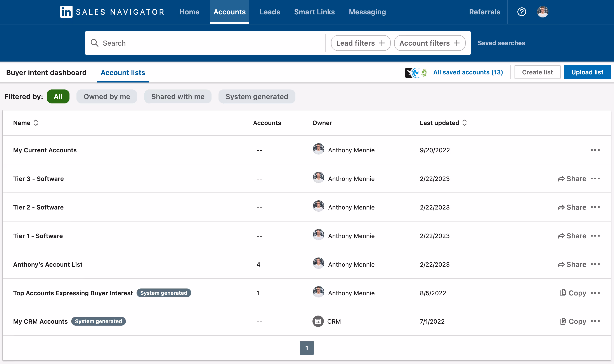The width and height of the screenshot is (614, 364).
Task: Go to the Leads nav tab
Action: pos(270,12)
